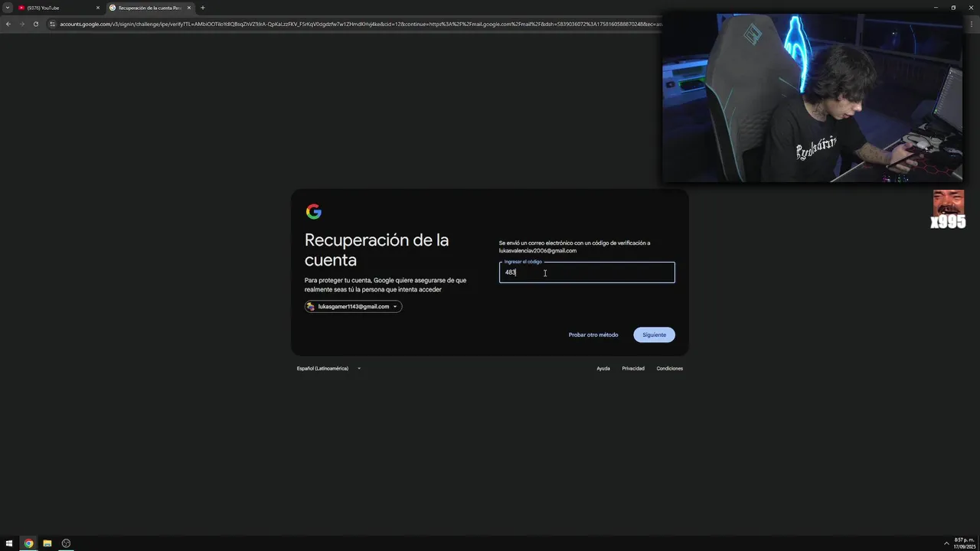Click the webcam overlay video
The image size is (980, 551).
(812, 98)
